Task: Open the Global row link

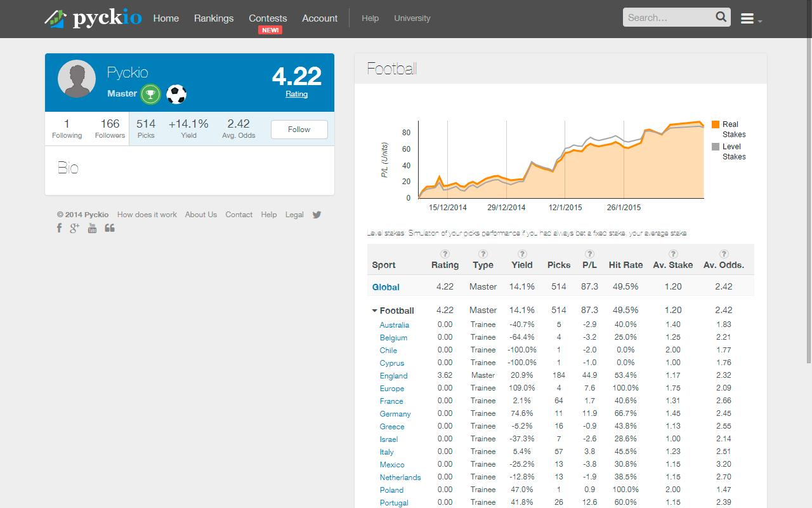Action: click(386, 287)
